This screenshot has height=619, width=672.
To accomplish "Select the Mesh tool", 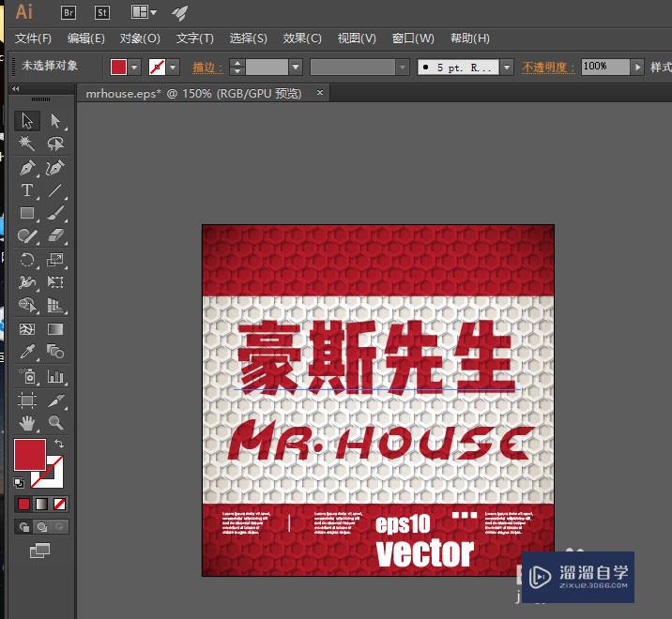I will tap(27, 329).
